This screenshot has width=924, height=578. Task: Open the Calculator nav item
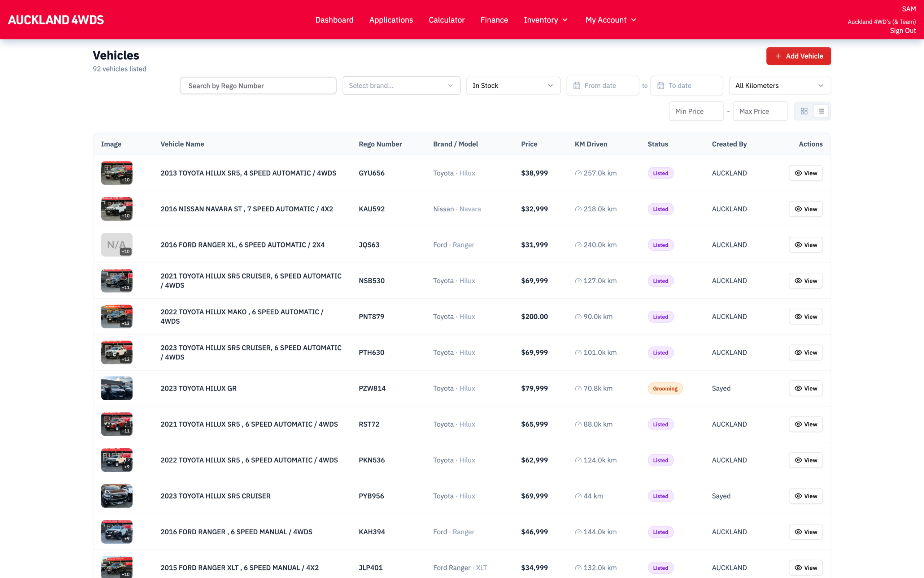(x=446, y=20)
